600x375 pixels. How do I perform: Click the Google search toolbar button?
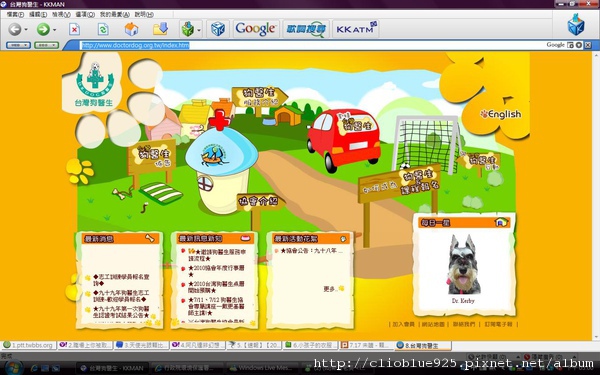pos(256,29)
